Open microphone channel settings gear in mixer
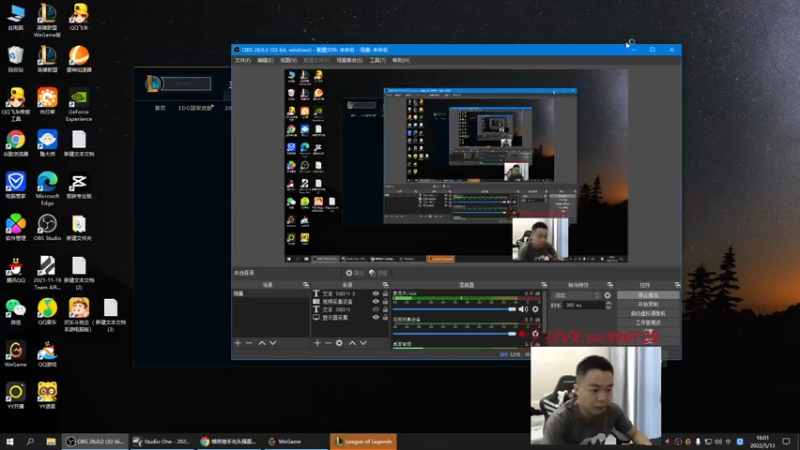 [535, 309]
